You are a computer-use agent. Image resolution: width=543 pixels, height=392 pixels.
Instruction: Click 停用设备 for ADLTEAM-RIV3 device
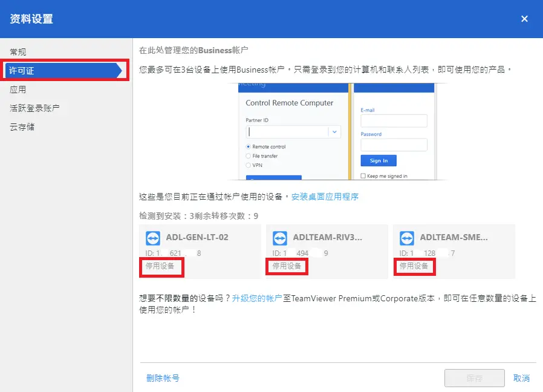tap(287, 266)
